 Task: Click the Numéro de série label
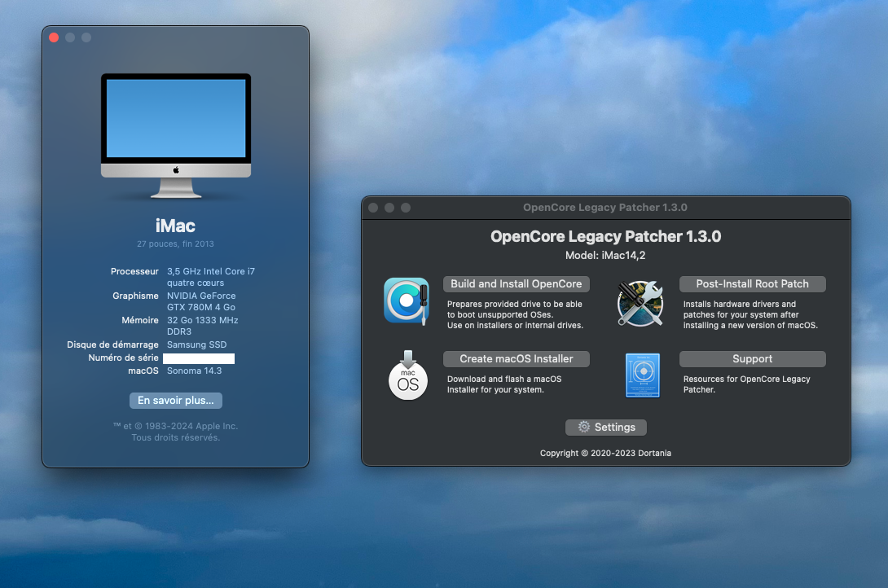tap(124, 358)
